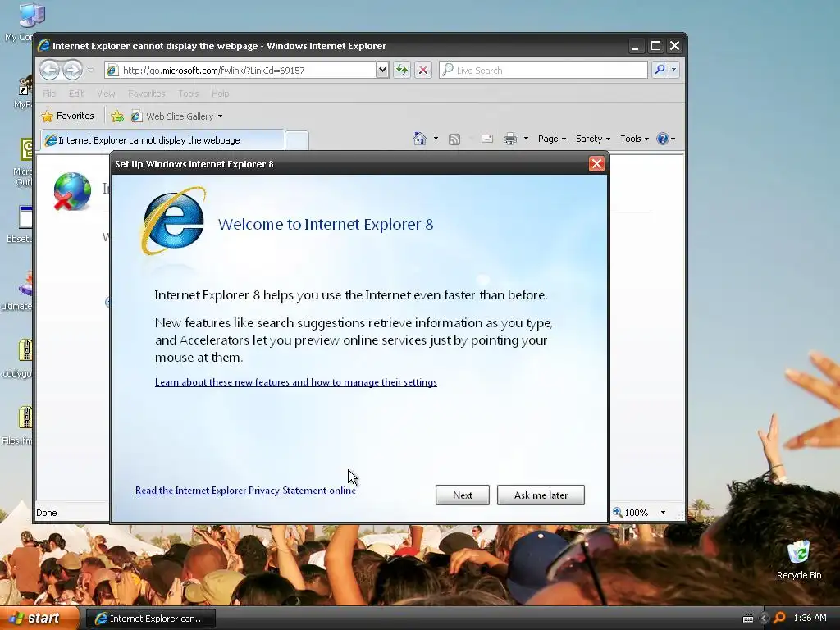840x630 pixels.
Task: Maximize the Internet Explorer window
Action: (x=655, y=46)
